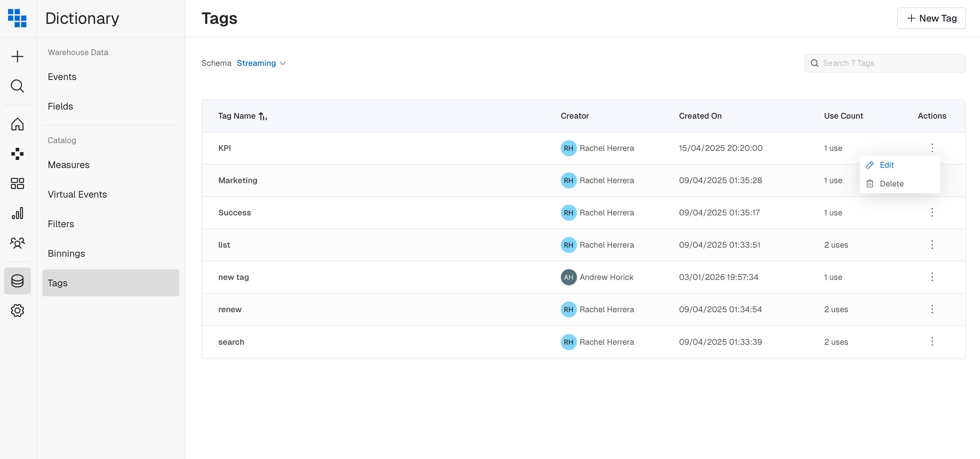Open the bar chart analytics icon
Image resolution: width=980 pixels, height=459 pixels.
point(17,213)
